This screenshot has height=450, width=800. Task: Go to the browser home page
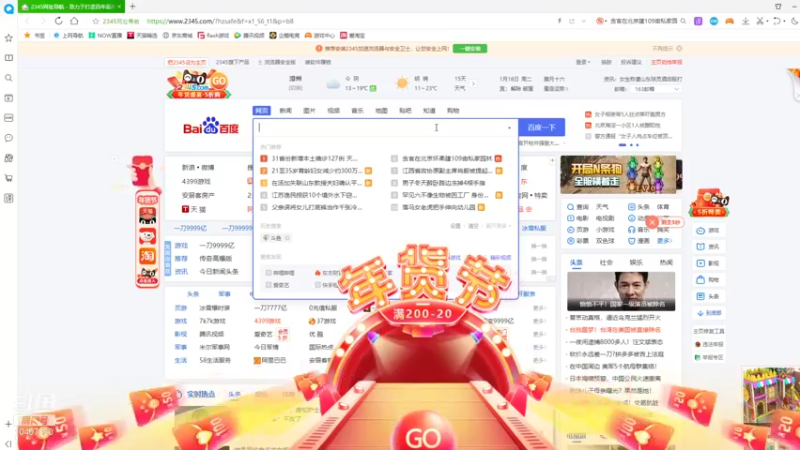[x=74, y=21]
